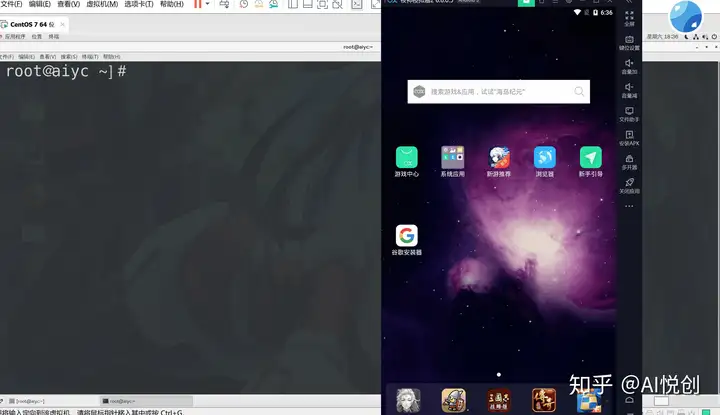Viewport: 720px width, 415px height.
Task: Click the green button in emulator title bar
Action: coord(526,2)
